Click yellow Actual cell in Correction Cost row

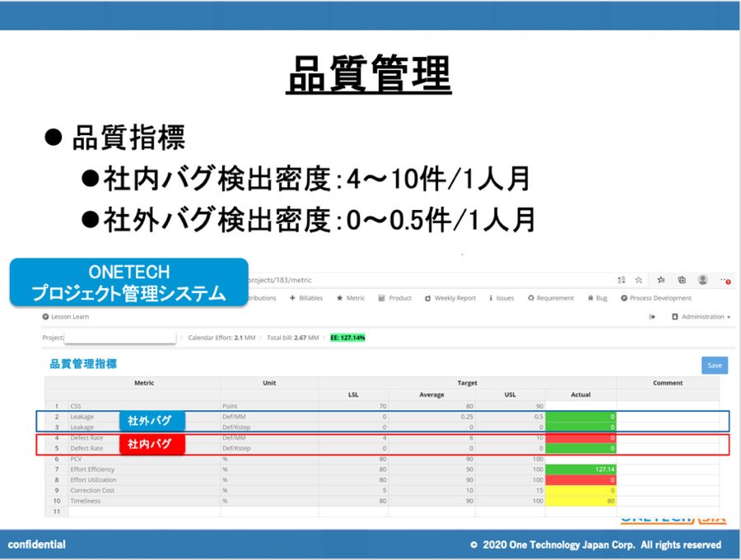(x=580, y=491)
